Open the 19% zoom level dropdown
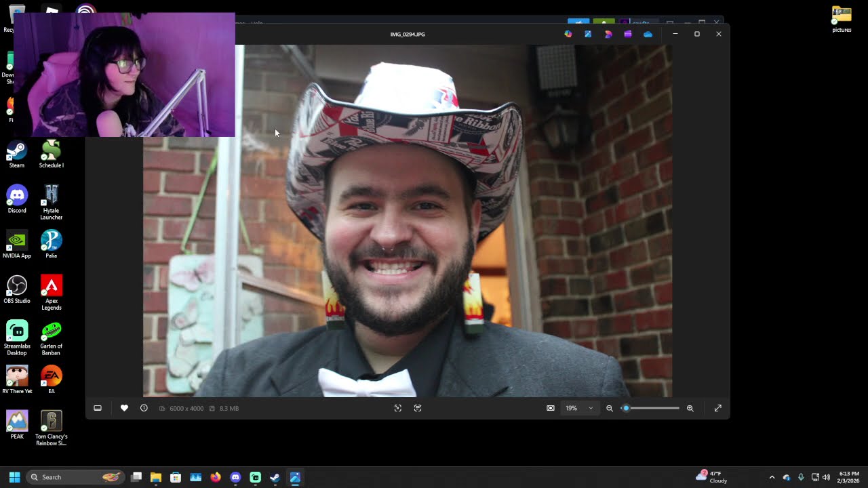 click(x=580, y=408)
